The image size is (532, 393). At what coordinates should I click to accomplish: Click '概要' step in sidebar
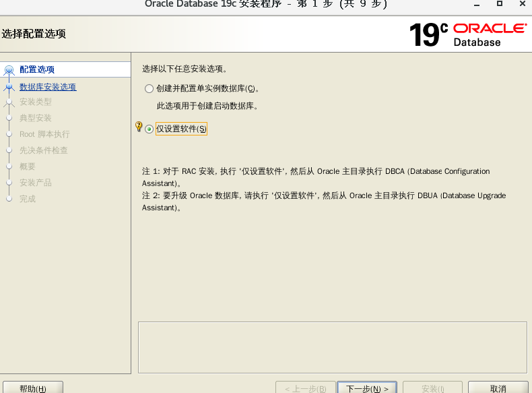pos(28,167)
